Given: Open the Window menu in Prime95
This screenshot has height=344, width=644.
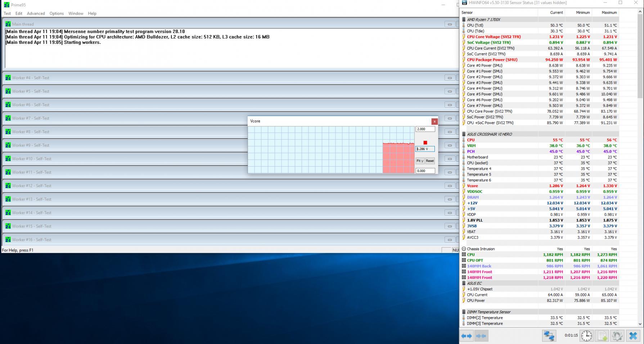Looking at the screenshot, I should 76,13.
